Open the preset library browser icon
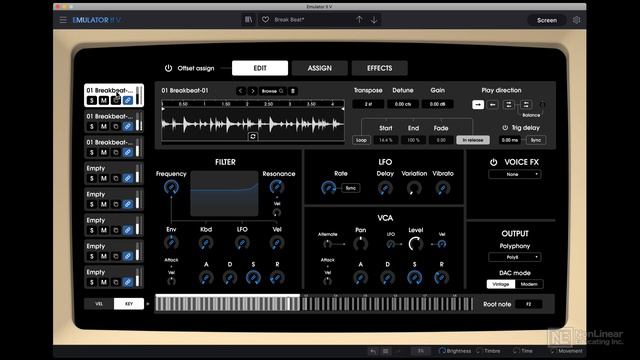Screen dimensions: 640x360 coord(248,20)
